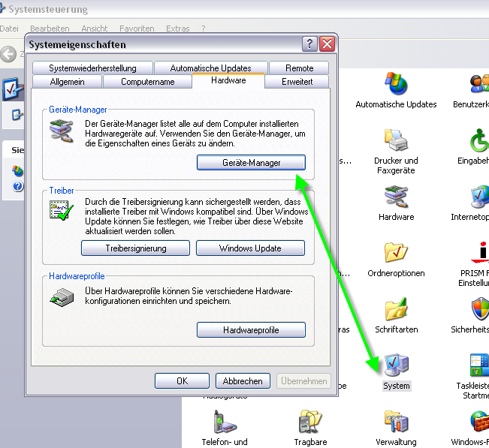Click the Systemsteuerung title bar icon
This screenshot has width=489, height=448.
click(2, 9)
